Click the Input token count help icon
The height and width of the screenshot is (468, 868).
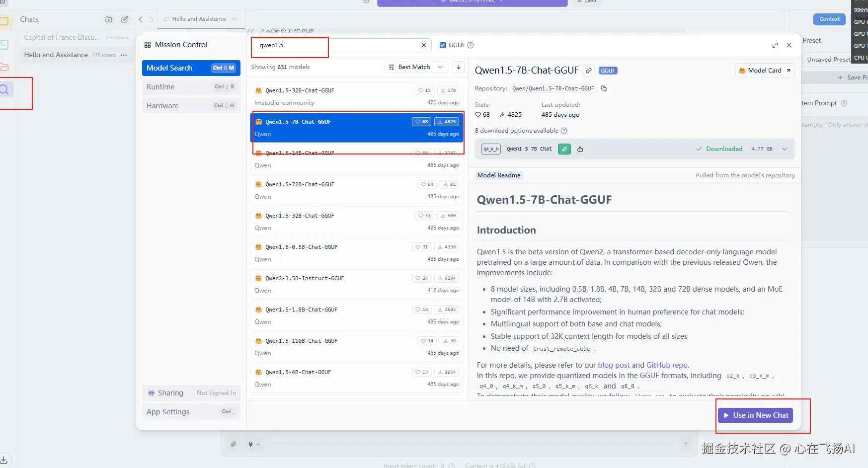coord(452,466)
